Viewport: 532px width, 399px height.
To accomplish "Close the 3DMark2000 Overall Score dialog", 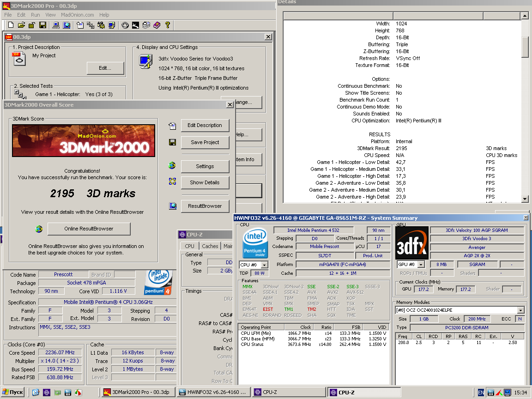I will click(230, 104).
